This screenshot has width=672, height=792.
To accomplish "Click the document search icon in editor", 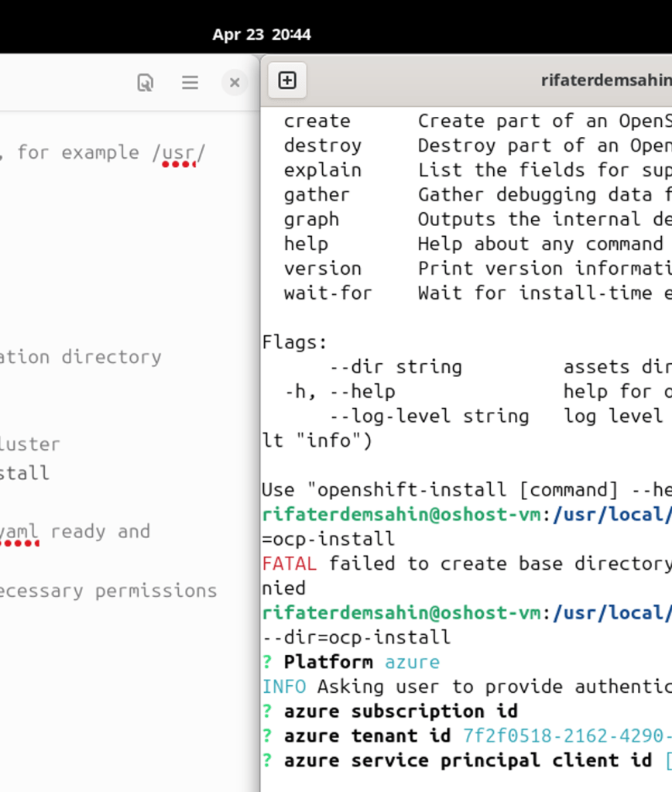I will point(146,82).
